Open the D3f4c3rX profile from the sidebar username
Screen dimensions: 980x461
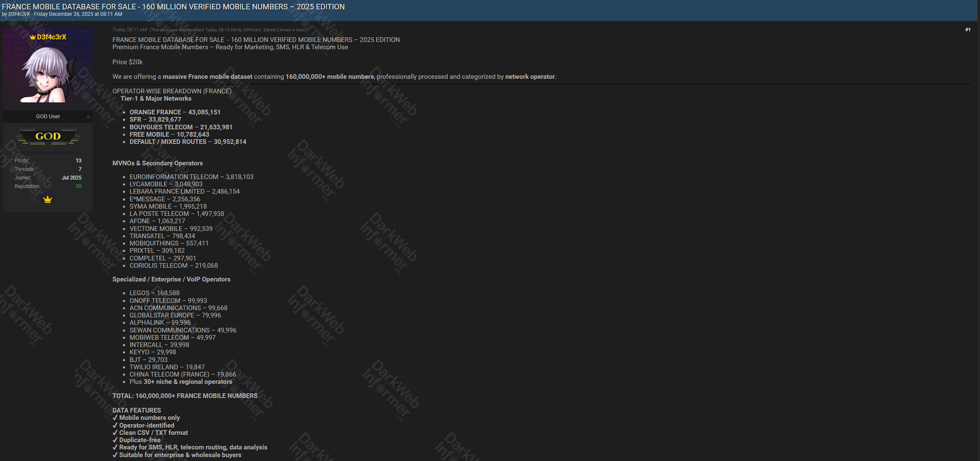click(51, 37)
